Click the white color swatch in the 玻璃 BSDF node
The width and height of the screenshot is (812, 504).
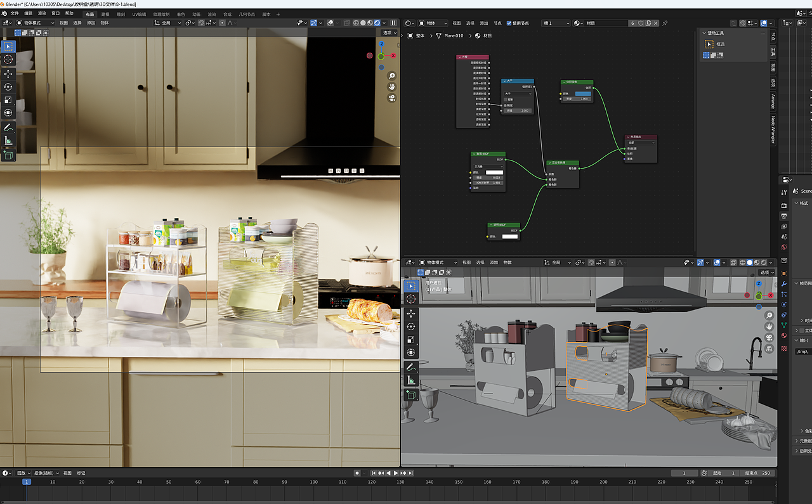494,172
